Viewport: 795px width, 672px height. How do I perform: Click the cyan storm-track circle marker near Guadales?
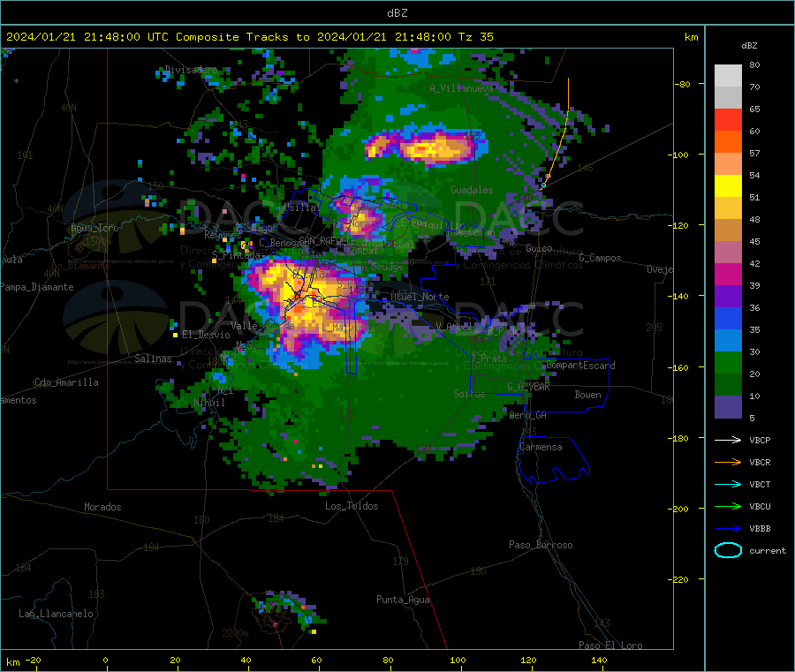pyautogui.click(x=543, y=185)
